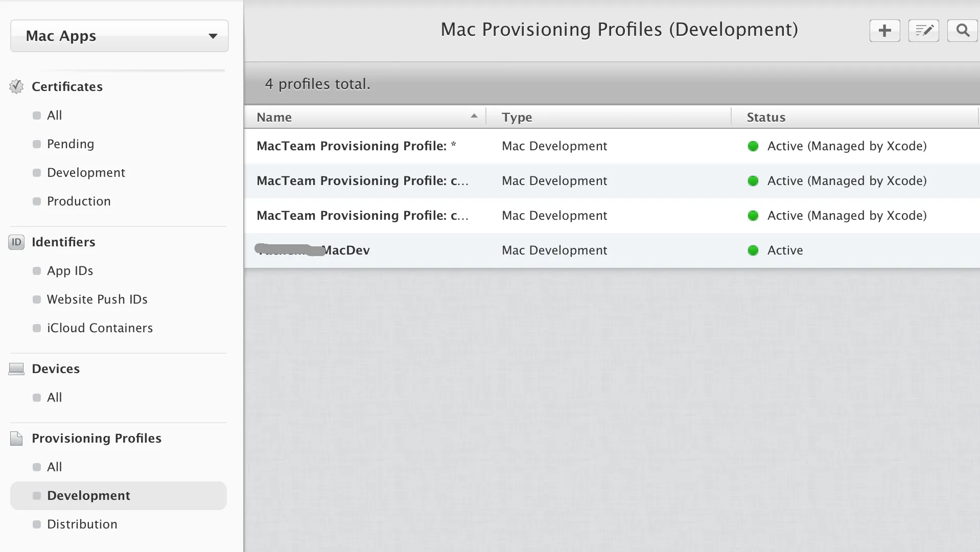This screenshot has width=980, height=552.
Task: Sort profiles by Type column
Action: click(517, 117)
